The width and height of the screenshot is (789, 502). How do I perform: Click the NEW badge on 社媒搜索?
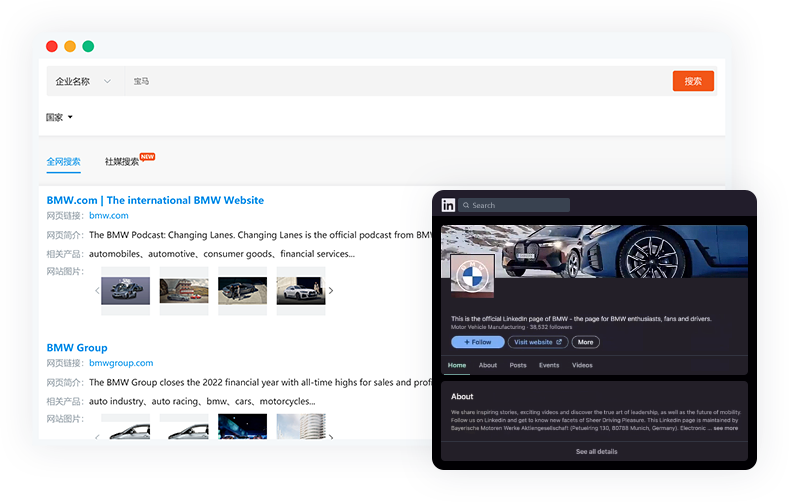pos(147,157)
